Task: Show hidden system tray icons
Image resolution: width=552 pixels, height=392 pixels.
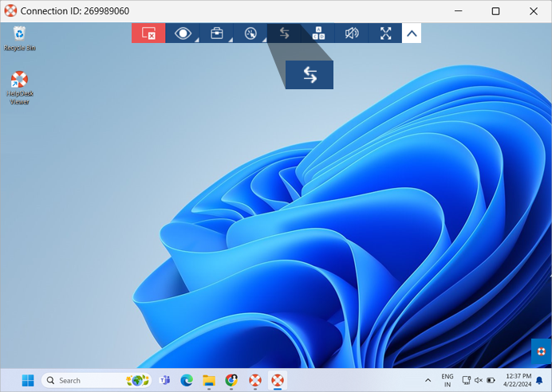Action: tap(428, 380)
